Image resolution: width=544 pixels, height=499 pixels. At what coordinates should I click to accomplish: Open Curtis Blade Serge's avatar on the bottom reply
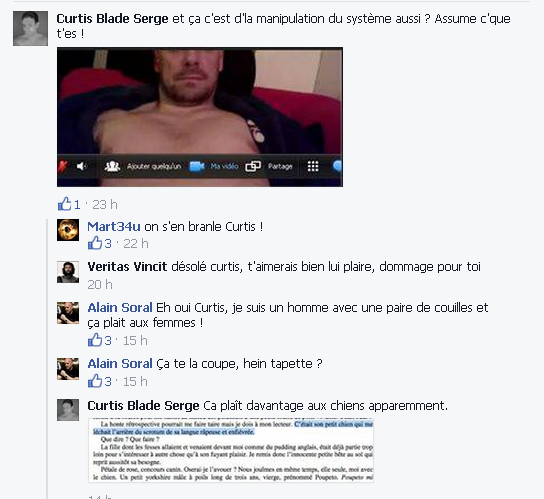pyautogui.click(x=68, y=410)
